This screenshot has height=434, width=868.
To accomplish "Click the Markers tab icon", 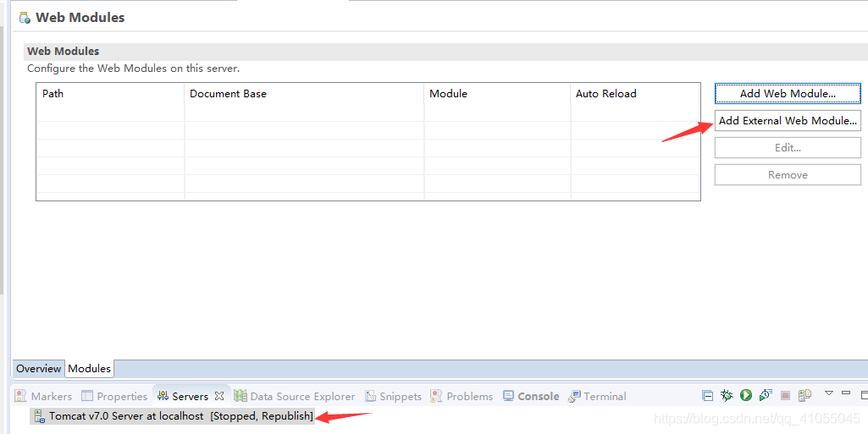I will tap(21, 396).
